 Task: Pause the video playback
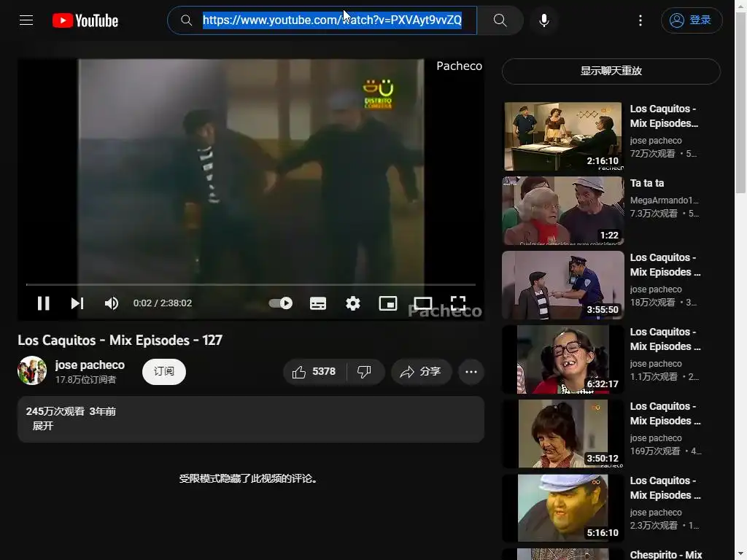[x=43, y=303]
